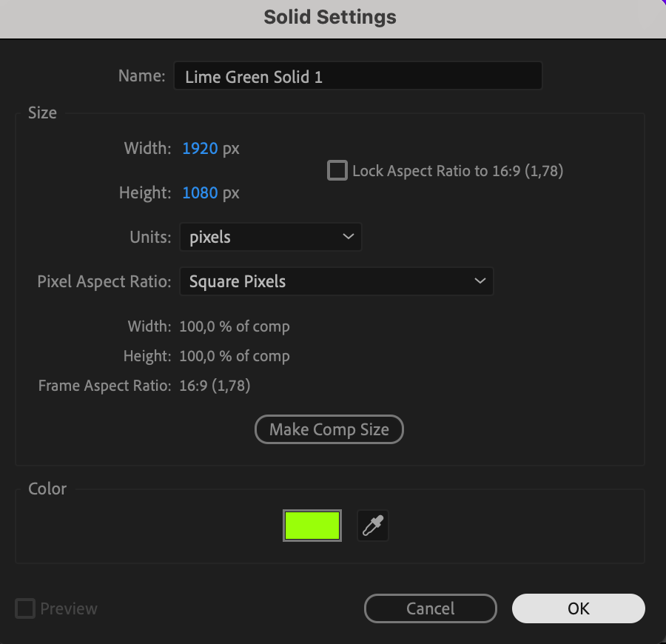Click the Preview label text

point(69,609)
